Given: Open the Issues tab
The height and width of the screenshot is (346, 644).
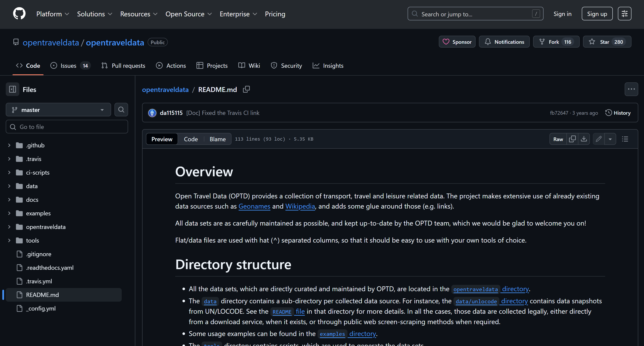Looking at the screenshot, I should point(68,65).
